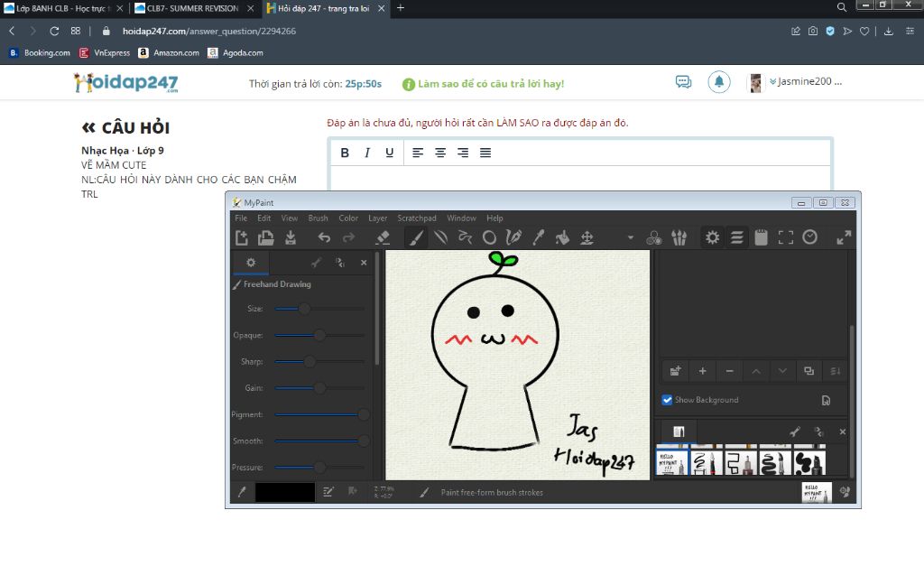Viewport: 924px width, 566px height.
Task: Click the brush options gear tab
Action: [251, 263]
